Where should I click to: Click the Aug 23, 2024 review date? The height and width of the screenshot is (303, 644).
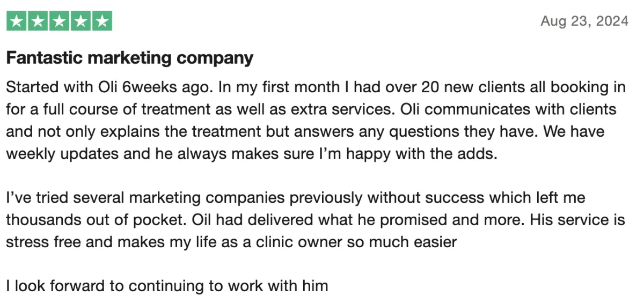[x=584, y=21]
